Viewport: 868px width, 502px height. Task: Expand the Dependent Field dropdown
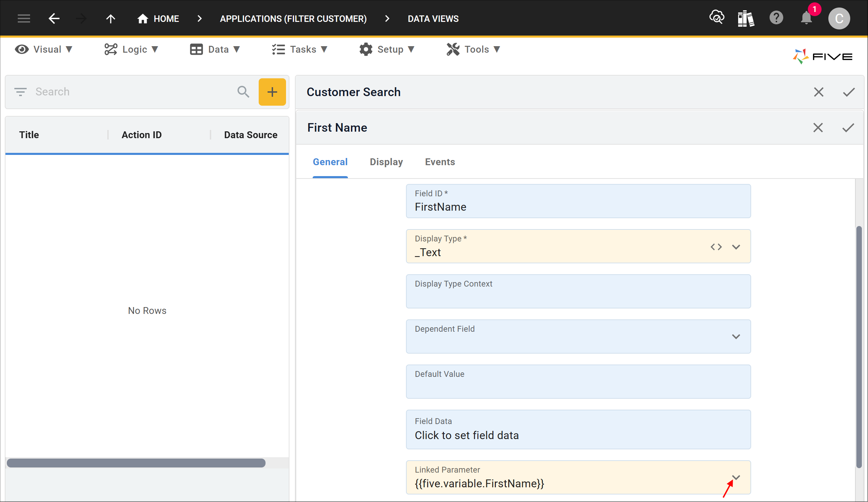click(736, 337)
